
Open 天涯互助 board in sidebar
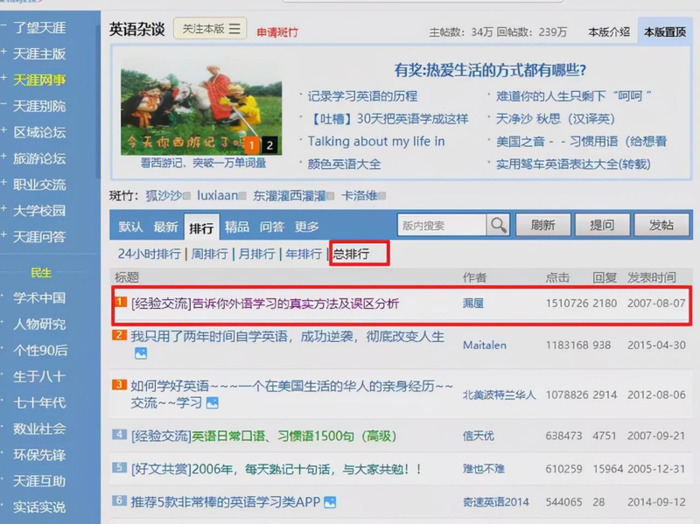point(39,481)
